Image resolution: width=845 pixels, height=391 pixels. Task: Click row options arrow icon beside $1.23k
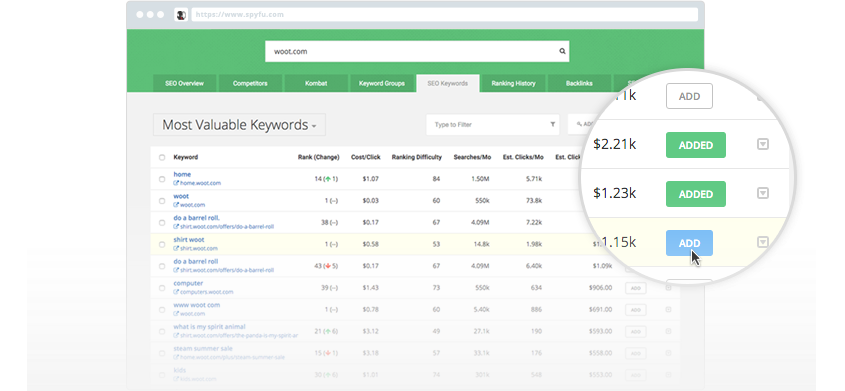coord(763,193)
